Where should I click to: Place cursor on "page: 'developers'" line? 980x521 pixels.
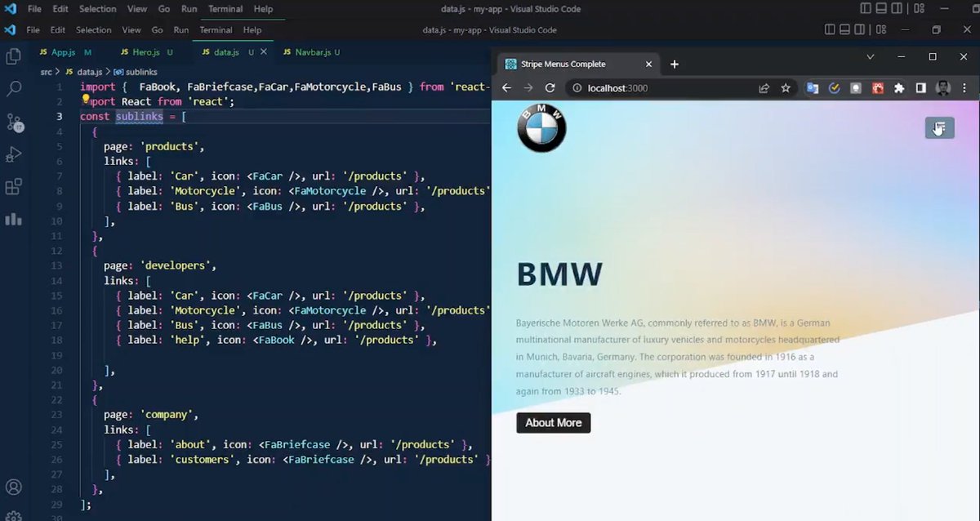(x=159, y=265)
